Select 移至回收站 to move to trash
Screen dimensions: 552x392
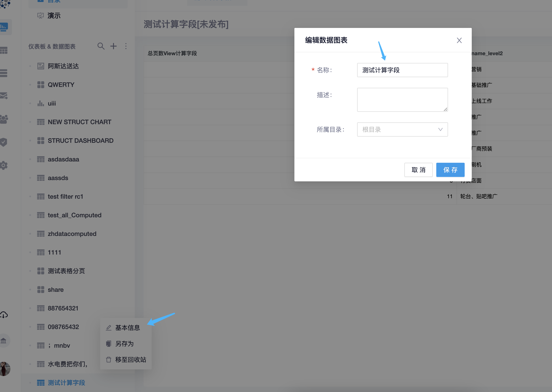point(131,360)
